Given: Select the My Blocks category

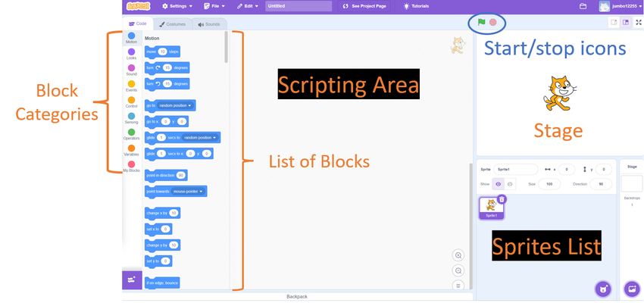Looking at the screenshot, I should [x=131, y=167].
